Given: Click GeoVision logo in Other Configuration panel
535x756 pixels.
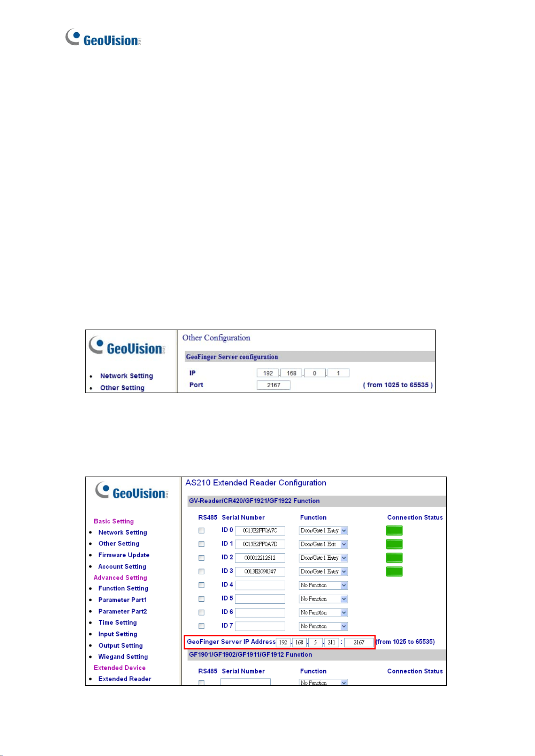Looking at the screenshot, I should tap(127, 346).
